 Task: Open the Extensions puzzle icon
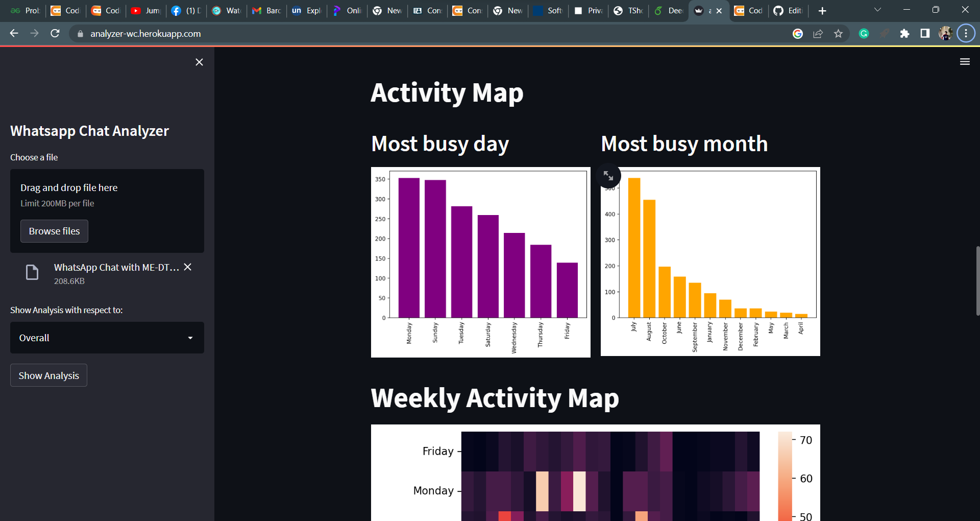pos(904,34)
